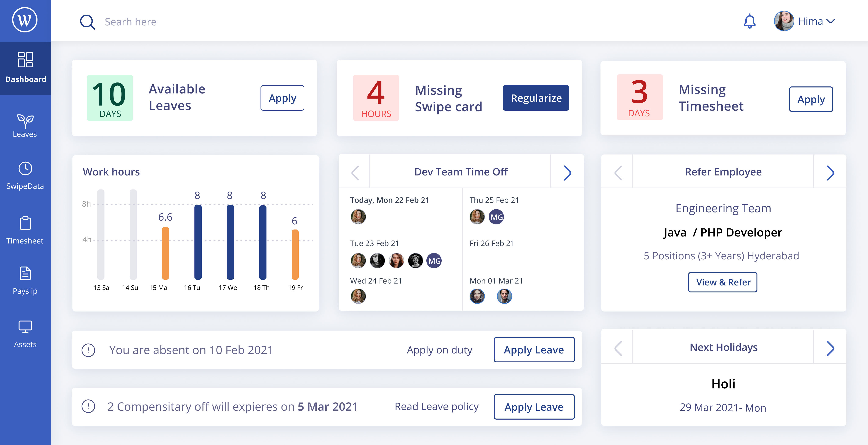View previous item in Refer Employee widget
868x445 pixels.
point(618,172)
